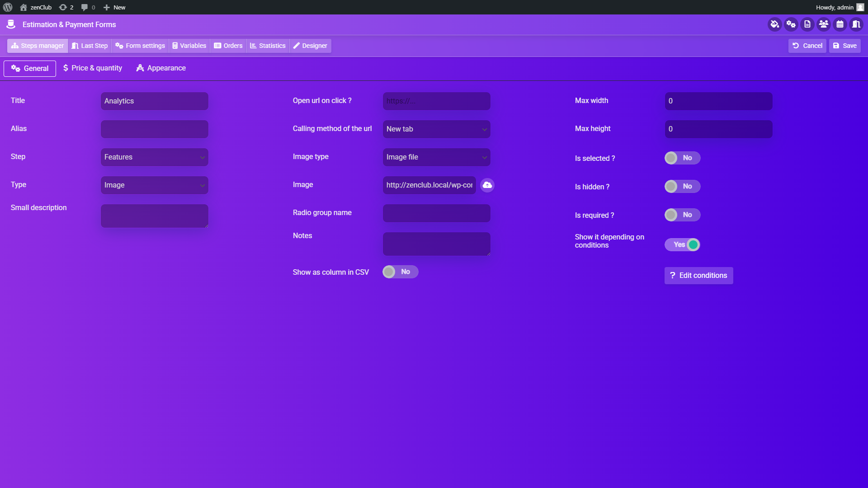Select the General tab
The width and height of the screenshot is (868, 488).
[30, 69]
